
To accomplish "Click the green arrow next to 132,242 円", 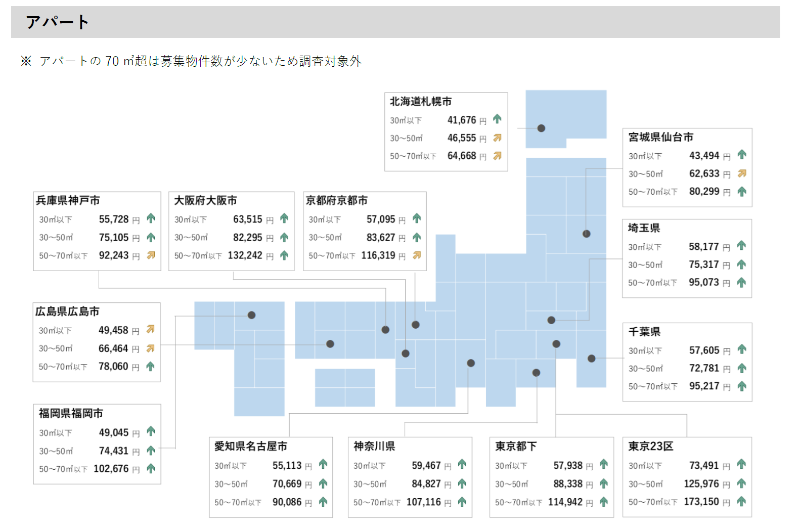I will pyautogui.click(x=284, y=255).
